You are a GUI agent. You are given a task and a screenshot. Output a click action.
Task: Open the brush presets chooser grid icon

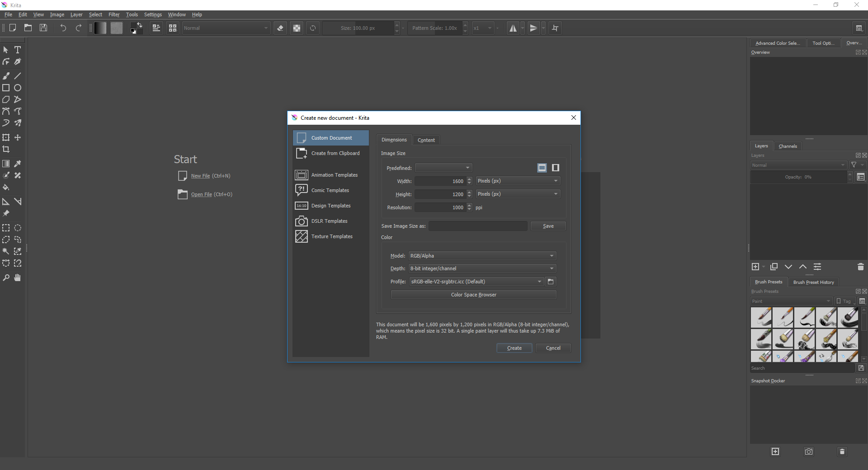coord(172,28)
